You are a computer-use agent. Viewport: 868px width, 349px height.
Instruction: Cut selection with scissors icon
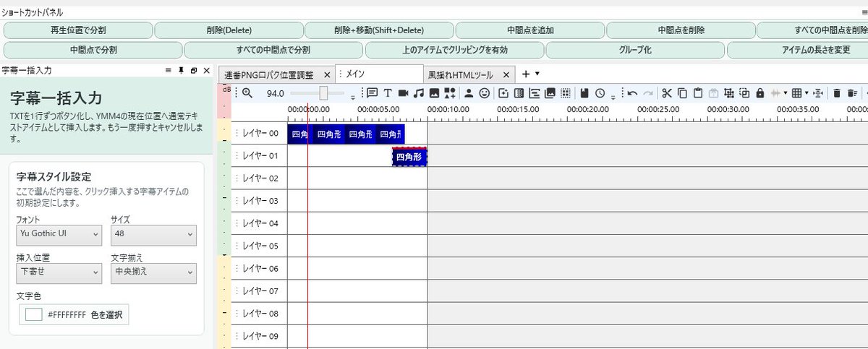[x=667, y=93]
